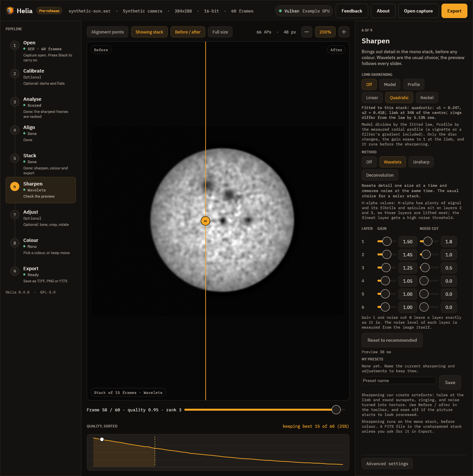Screen dimensions: 473x476
Task: Zoom in with the plus icon
Action: [344, 32]
